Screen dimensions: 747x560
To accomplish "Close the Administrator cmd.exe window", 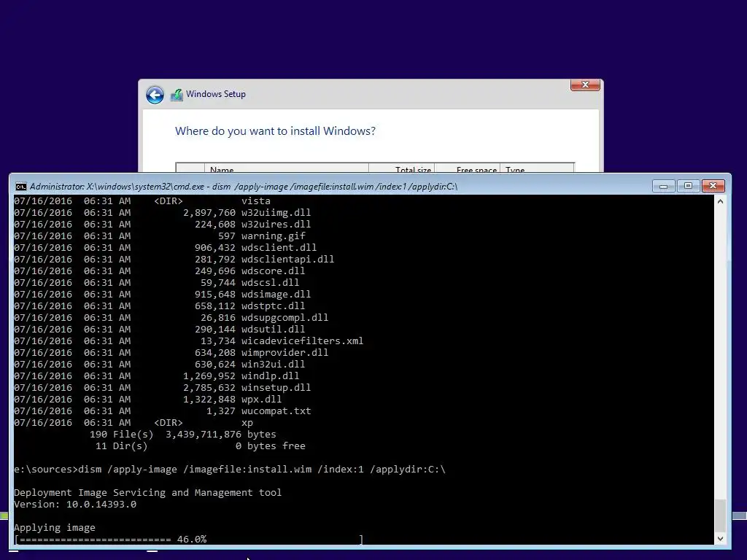I will click(x=713, y=186).
